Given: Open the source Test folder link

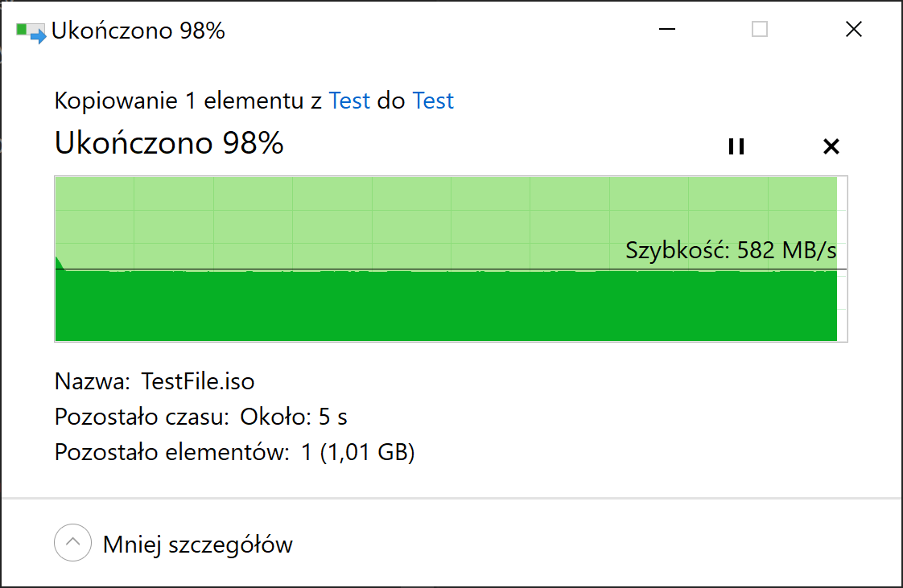Looking at the screenshot, I should [x=349, y=101].
